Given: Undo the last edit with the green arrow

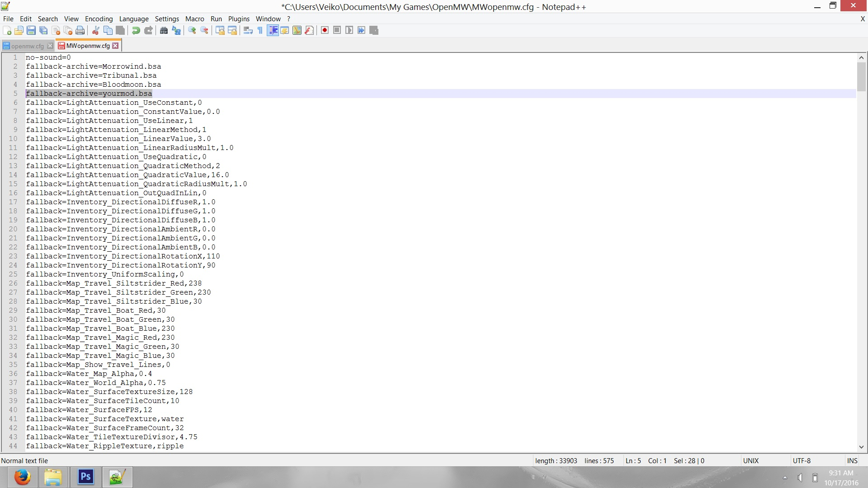Looking at the screenshot, I should 136,30.
